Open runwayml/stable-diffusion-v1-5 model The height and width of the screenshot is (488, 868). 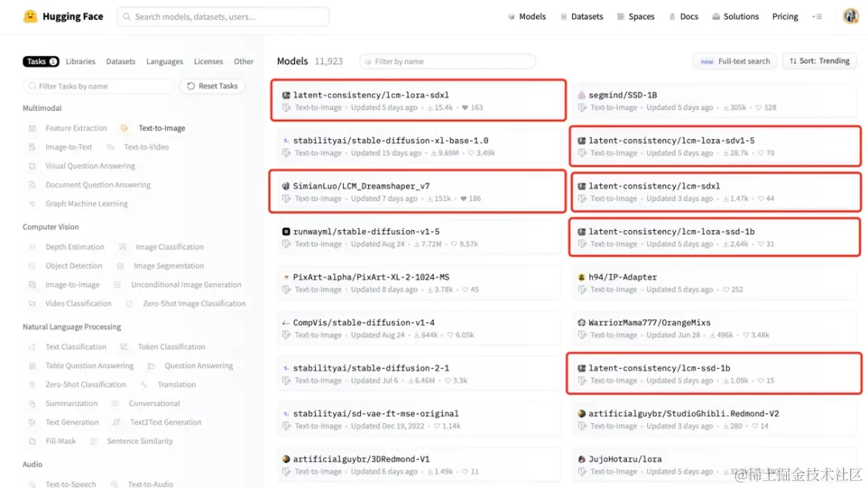[419, 236]
